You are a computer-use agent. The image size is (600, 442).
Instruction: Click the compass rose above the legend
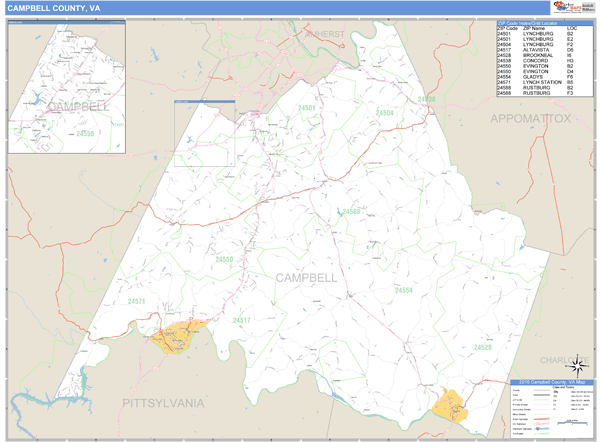point(577,366)
